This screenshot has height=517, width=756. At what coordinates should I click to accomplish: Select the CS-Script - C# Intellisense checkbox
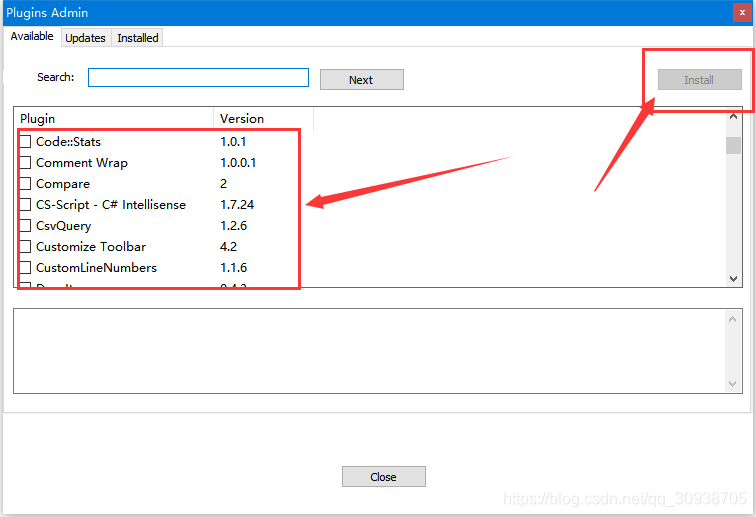pyautogui.click(x=26, y=204)
